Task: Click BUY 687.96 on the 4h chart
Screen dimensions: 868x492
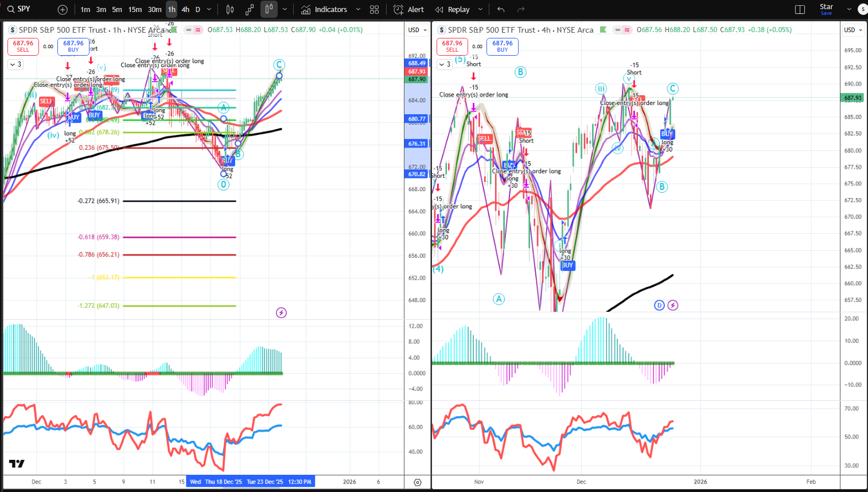Action: (x=503, y=47)
